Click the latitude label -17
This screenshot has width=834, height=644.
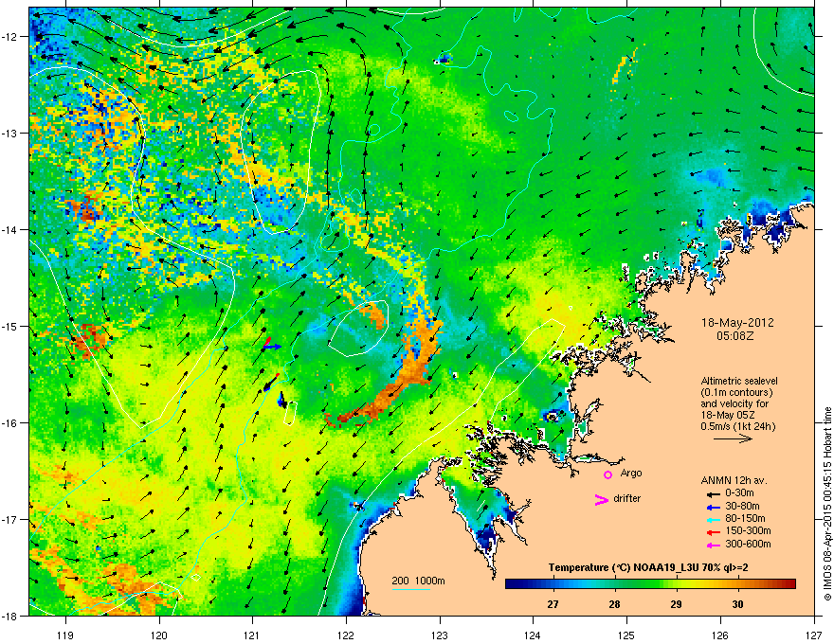[x=9, y=519]
